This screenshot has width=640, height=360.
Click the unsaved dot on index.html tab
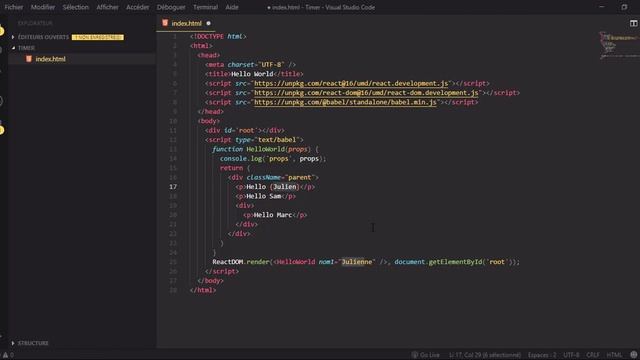click(x=209, y=23)
